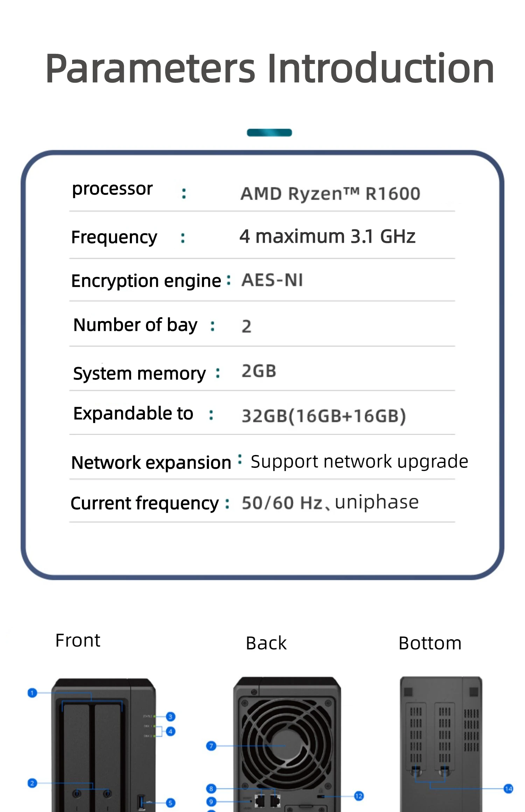Viewport: 525px width, 812px height.
Task: Open the front NAS device image
Action: [104, 745]
